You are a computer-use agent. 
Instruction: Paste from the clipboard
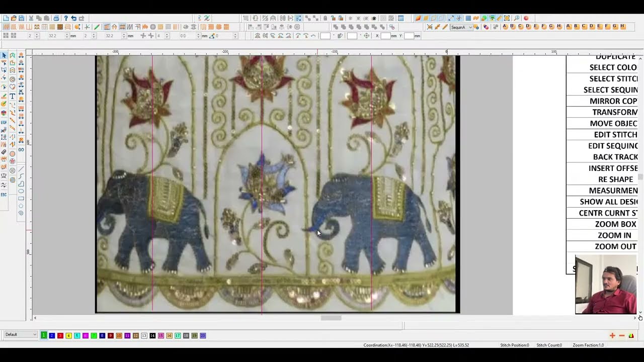click(x=46, y=18)
